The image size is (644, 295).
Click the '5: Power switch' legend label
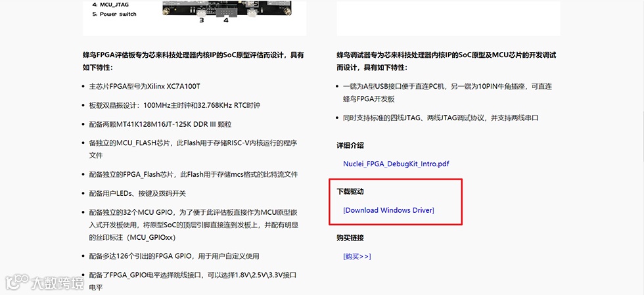pos(114,14)
